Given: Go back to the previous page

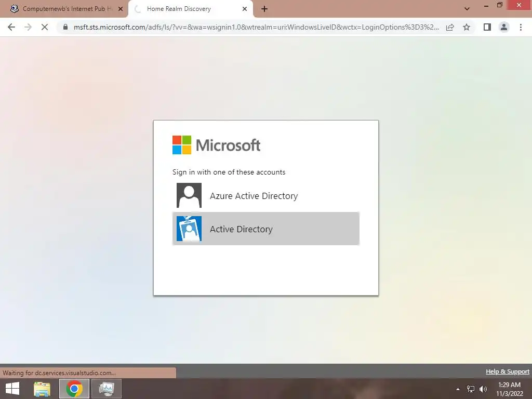Looking at the screenshot, I should pyautogui.click(x=11, y=27).
